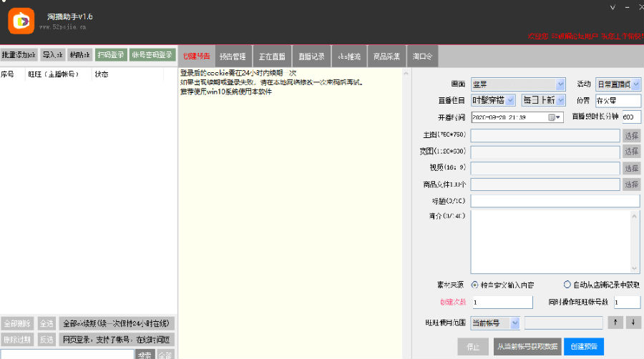Click the down arrow button beside 旺旺使用范围

click(633, 323)
